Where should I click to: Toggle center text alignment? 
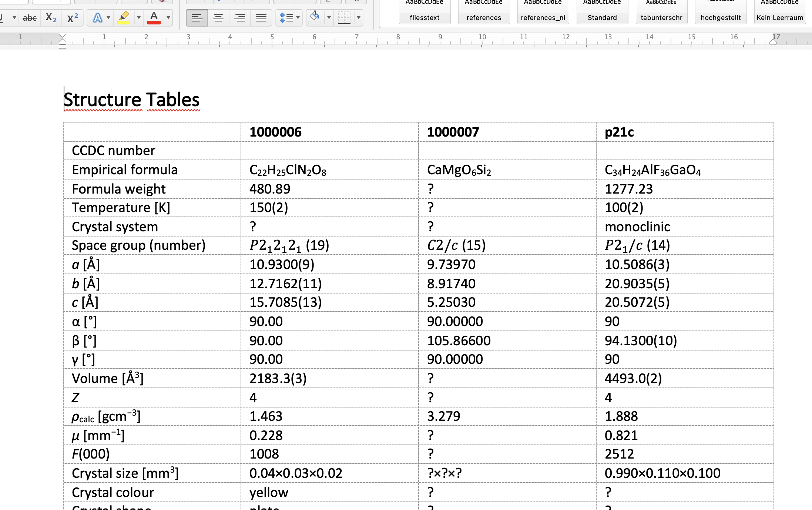218,17
